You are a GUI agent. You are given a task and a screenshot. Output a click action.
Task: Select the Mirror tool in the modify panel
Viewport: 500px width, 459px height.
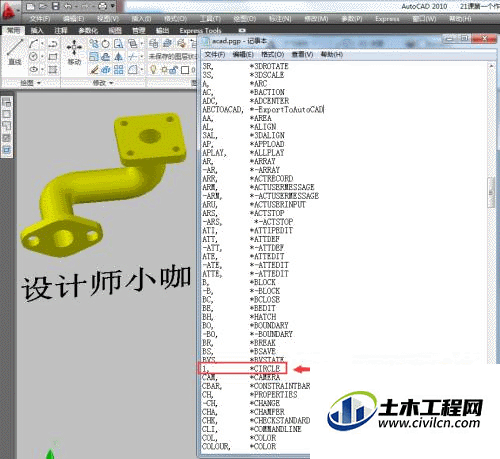click(118, 56)
